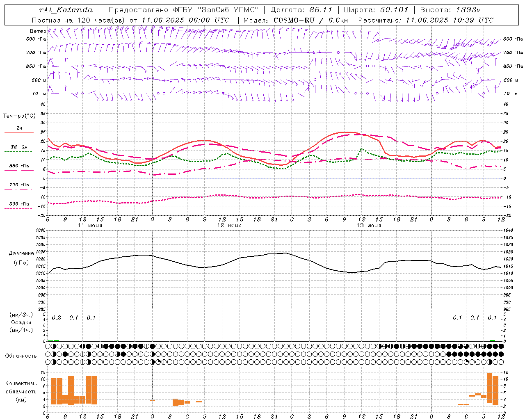Click the (мм/3ч.) precipitation unit label
The width and height of the screenshot is (525, 420).
point(21,315)
